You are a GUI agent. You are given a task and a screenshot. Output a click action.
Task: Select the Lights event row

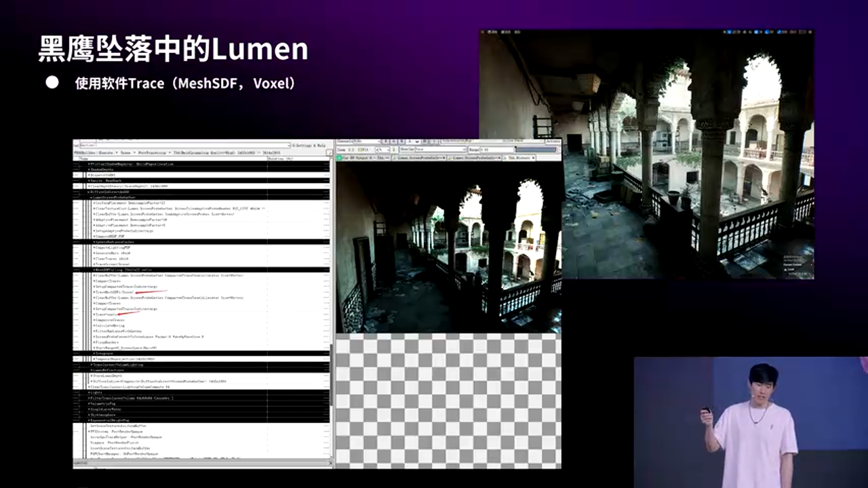[96, 392]
